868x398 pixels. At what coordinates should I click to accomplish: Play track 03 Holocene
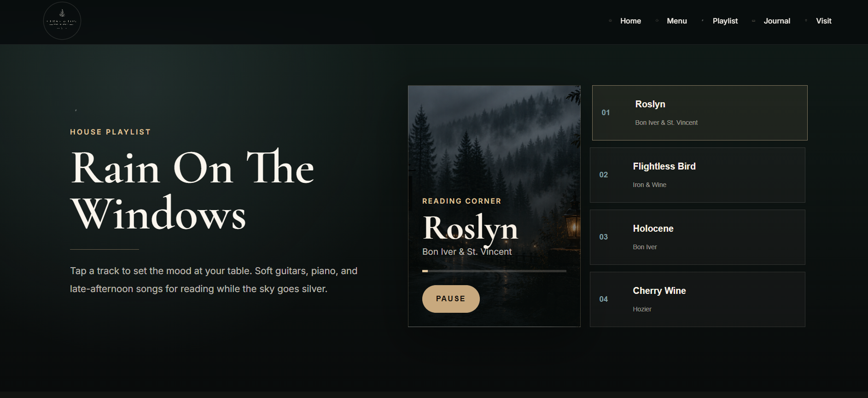[697, 237]
